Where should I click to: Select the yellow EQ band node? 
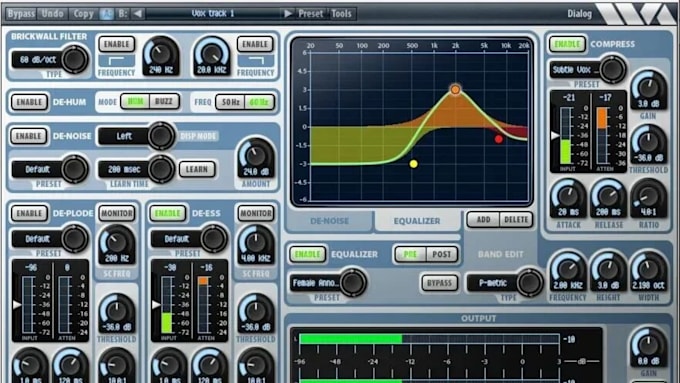413,164
